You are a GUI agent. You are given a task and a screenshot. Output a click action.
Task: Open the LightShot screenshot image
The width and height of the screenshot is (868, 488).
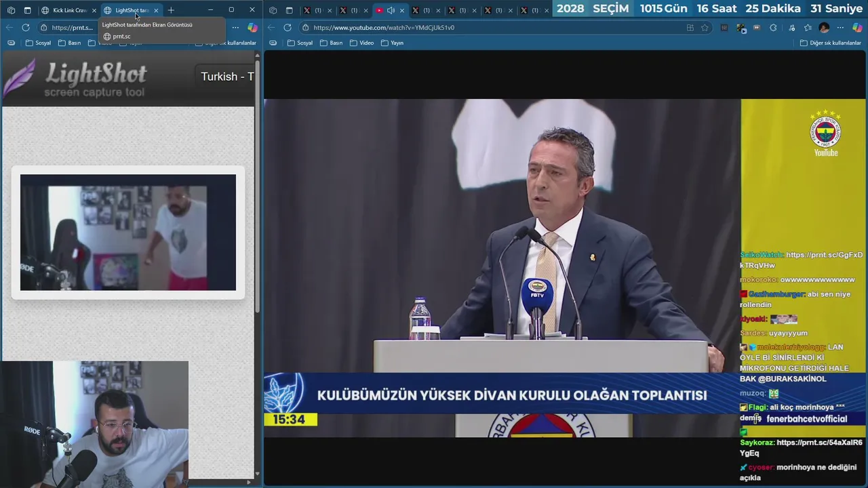128,232
